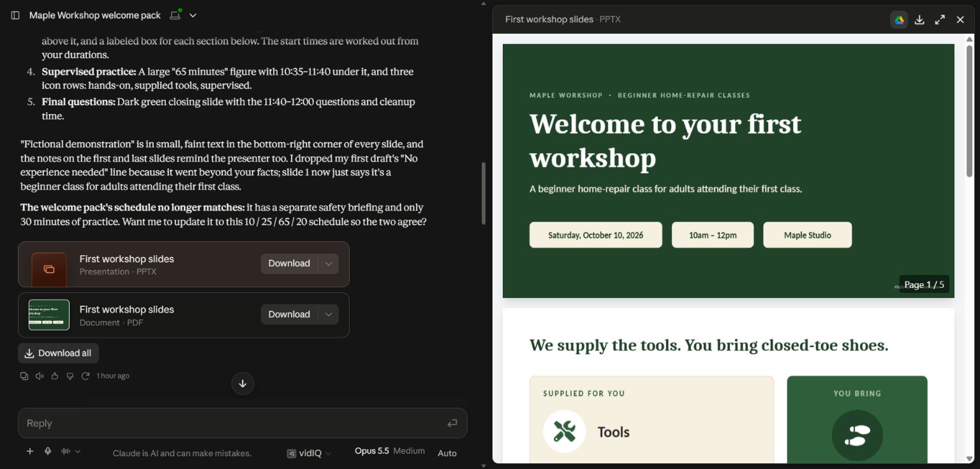
Task: Click the chat conversation vertical scrollbar
Action: (484, 193)
